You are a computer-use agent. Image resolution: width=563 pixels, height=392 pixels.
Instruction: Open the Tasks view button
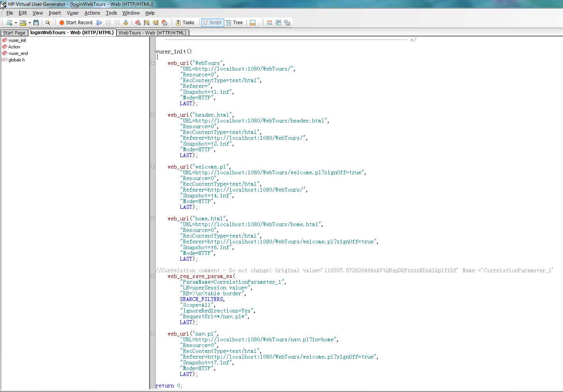tap(185, 23)
